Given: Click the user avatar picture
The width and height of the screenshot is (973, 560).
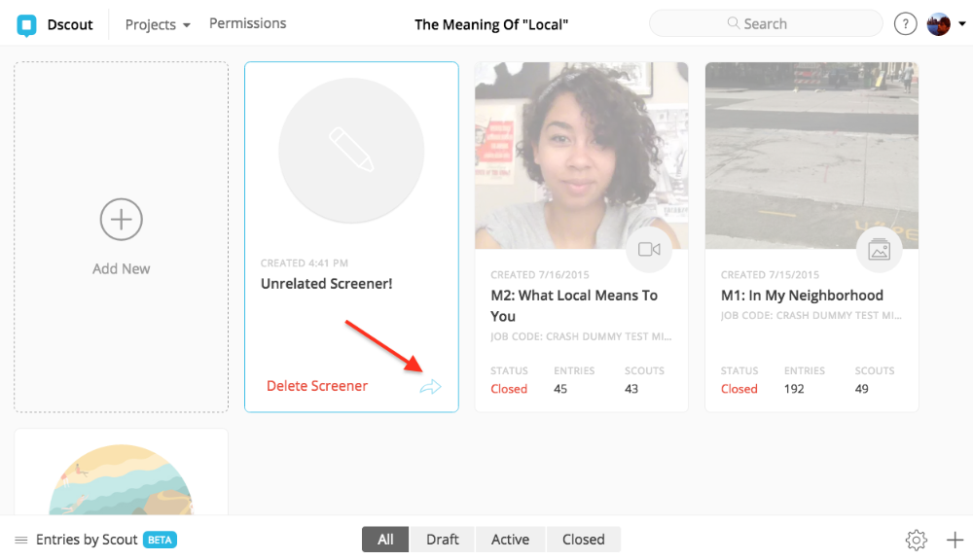Looking at the screenshot, I should tap(938, 24).
